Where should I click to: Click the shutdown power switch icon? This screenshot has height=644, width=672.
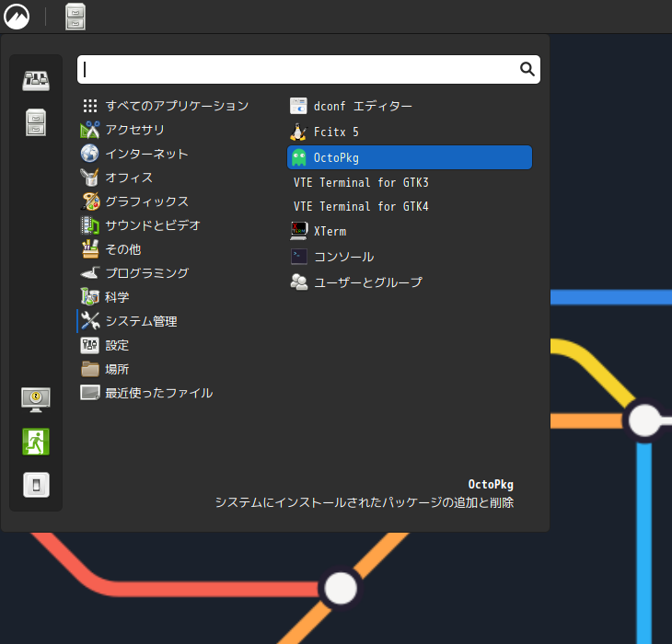click(x=36, y=485)
